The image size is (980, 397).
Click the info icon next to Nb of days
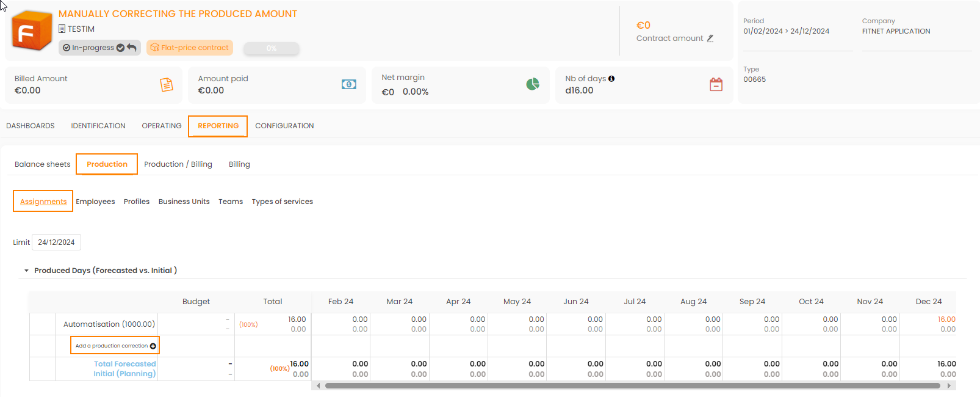[x=611, y=79]
